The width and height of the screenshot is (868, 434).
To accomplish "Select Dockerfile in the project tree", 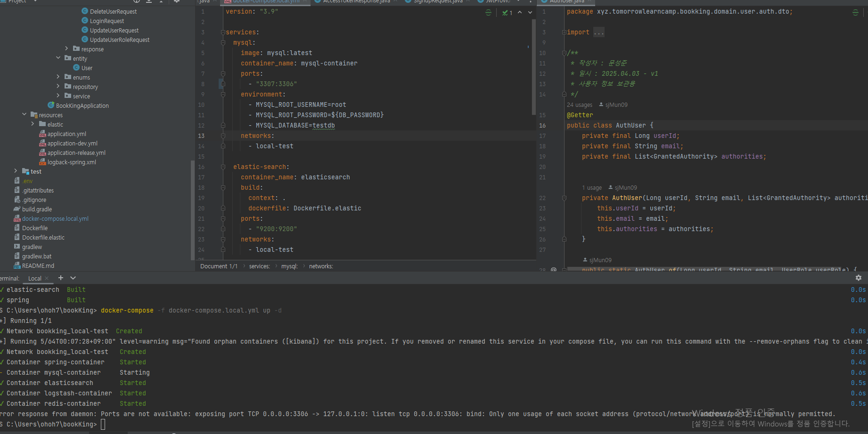I will 35,228.
